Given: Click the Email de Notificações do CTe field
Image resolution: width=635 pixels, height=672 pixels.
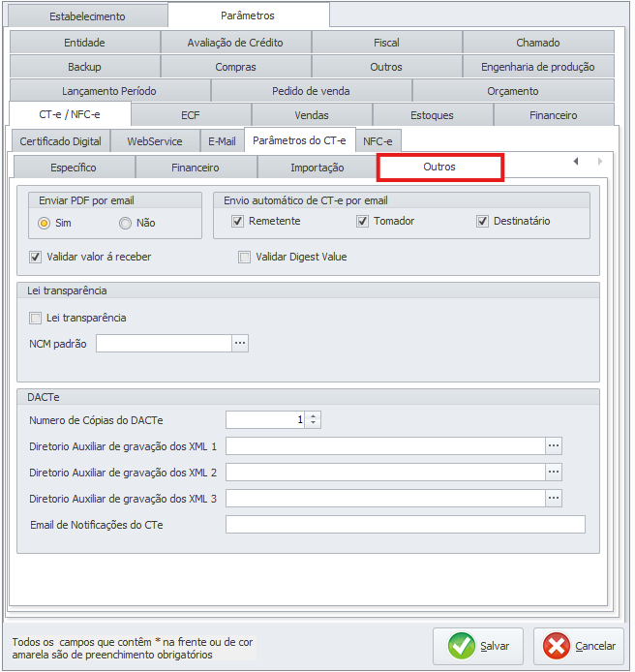Looking at the screenshot, I should (x=405, y=524).
